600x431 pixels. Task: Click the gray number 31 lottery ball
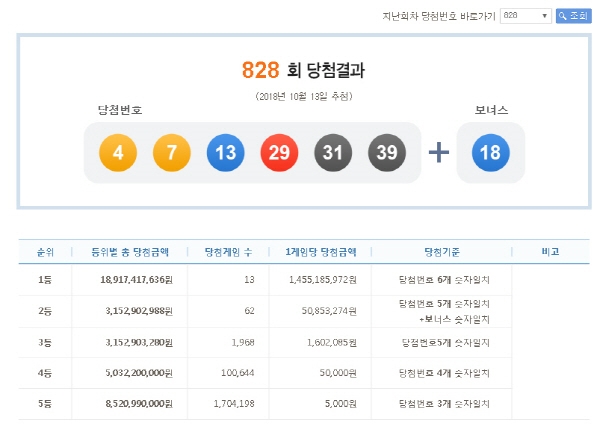point(333,152)
